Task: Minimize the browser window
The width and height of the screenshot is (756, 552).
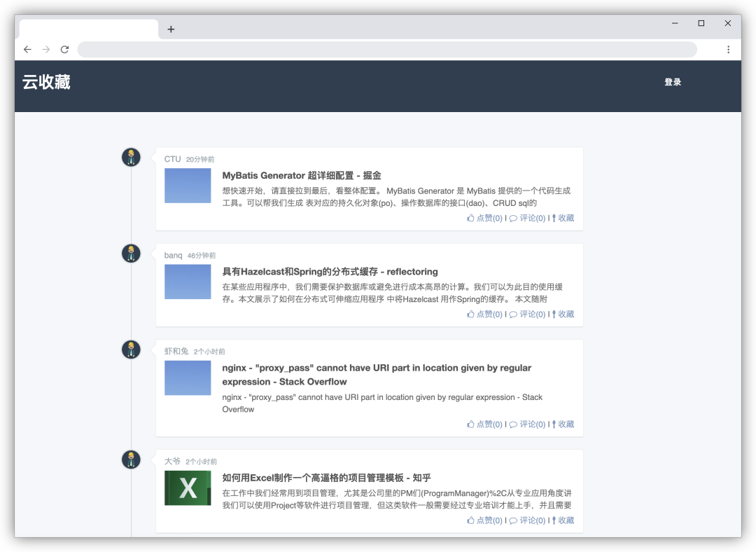Action: pyautogui.click(x=675, y=23)
